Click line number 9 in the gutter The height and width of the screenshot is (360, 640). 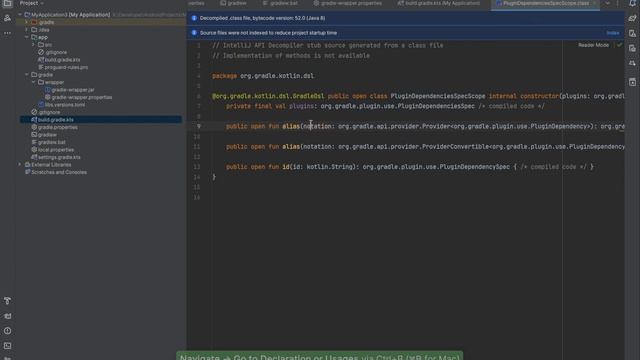pos(198,127)
